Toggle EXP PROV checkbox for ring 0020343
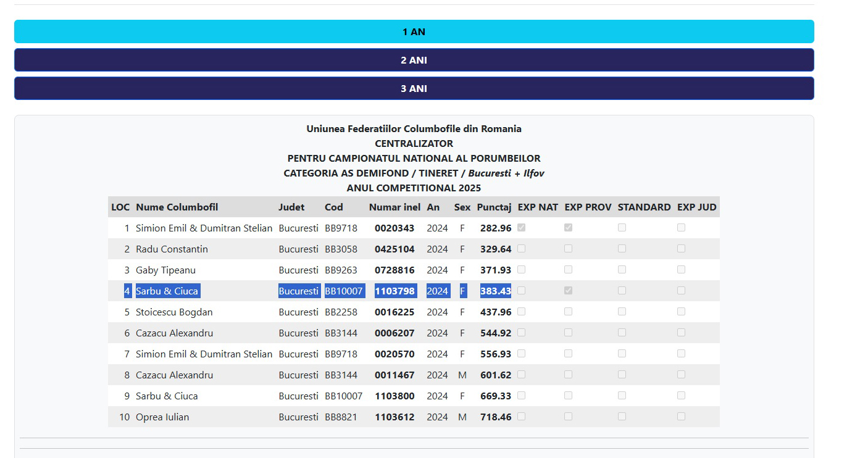The height and width of the screenshot is (458, 868). (x=568, y=228)
